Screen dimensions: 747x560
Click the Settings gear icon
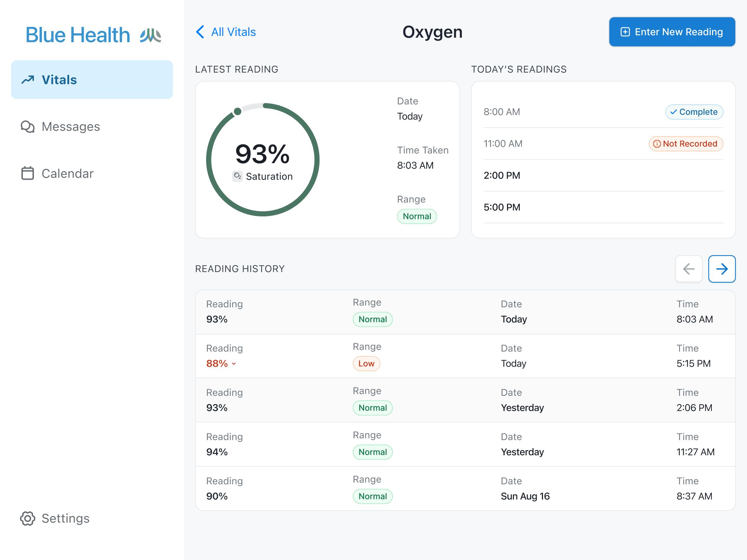coord(28,518)
